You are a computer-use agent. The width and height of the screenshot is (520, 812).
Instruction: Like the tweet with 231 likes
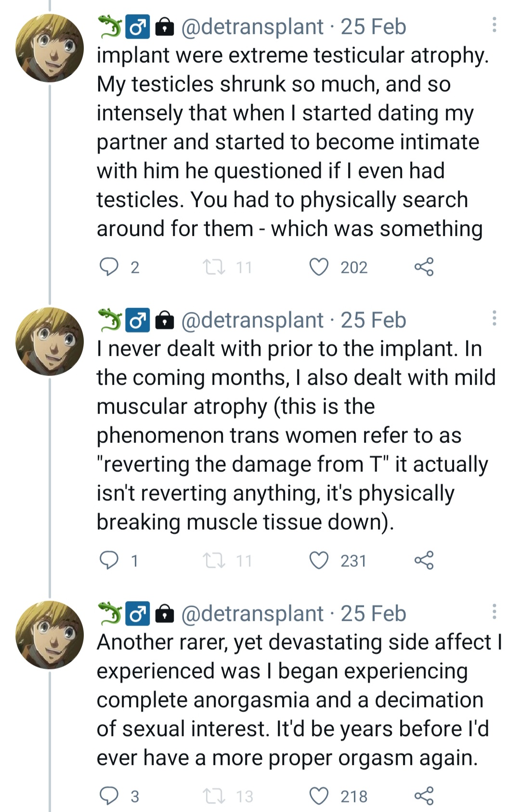(319, 560)
